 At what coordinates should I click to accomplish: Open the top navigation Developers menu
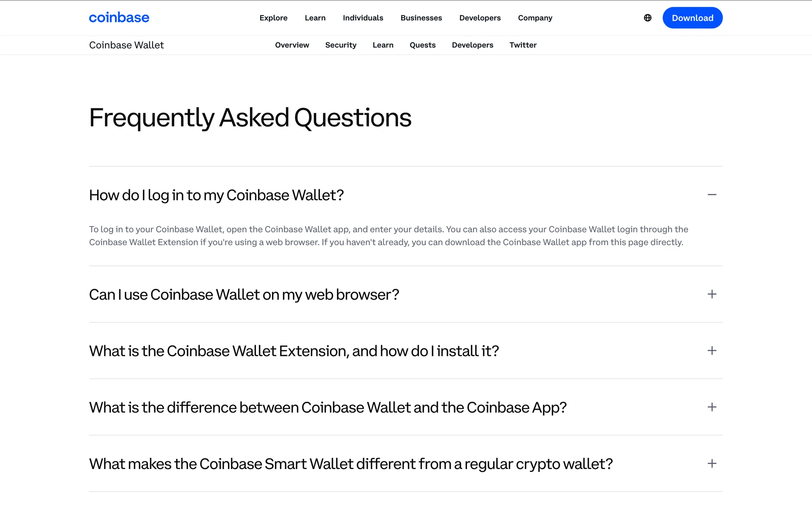pos(480,18)
